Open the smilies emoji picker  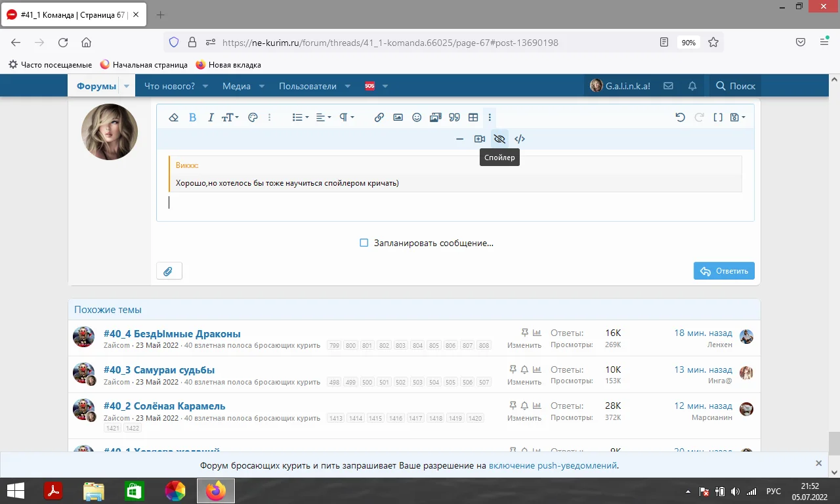click(x=417, y=117)
